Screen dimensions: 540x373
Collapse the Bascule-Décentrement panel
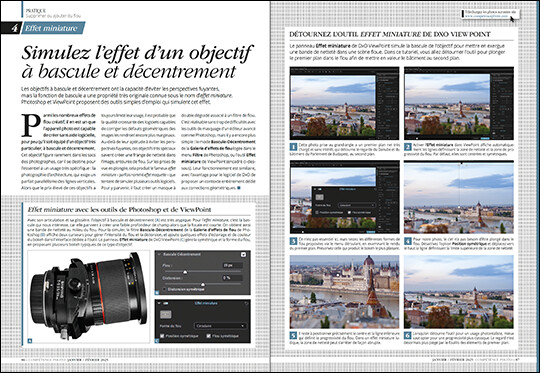pos(159,254)
